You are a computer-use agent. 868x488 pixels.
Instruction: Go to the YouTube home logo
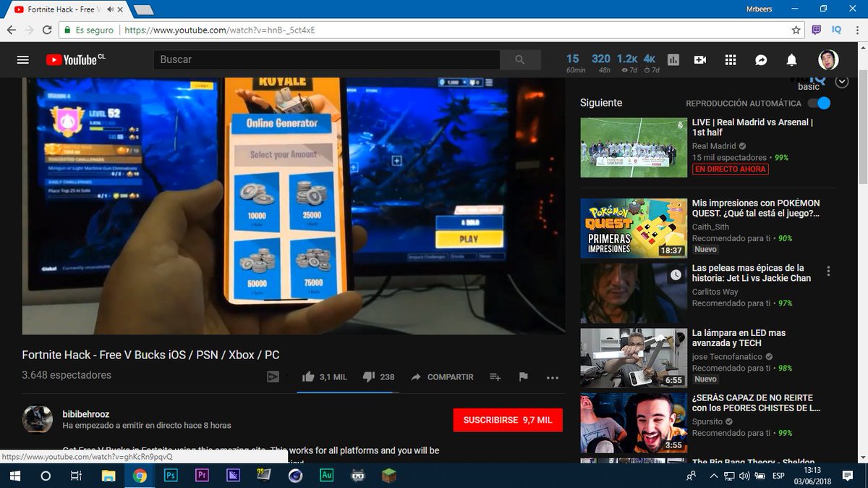tap(75, 60)
